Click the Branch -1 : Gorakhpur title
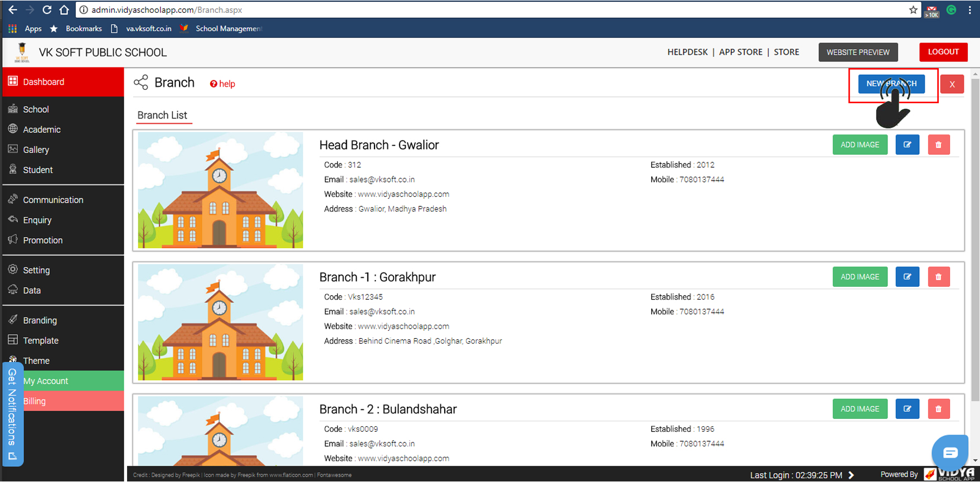 377,277
